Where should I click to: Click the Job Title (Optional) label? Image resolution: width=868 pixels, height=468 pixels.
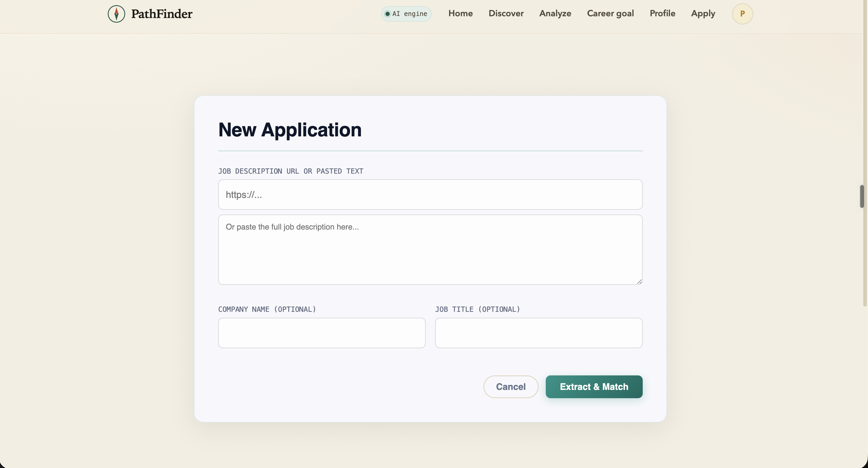pos(477,309)
